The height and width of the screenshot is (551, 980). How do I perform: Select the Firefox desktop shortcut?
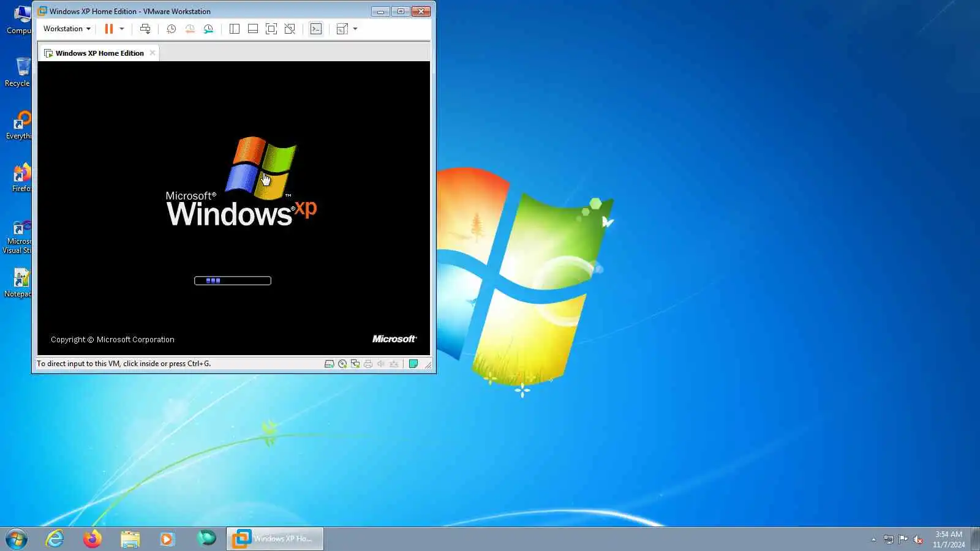coord(20,178)
